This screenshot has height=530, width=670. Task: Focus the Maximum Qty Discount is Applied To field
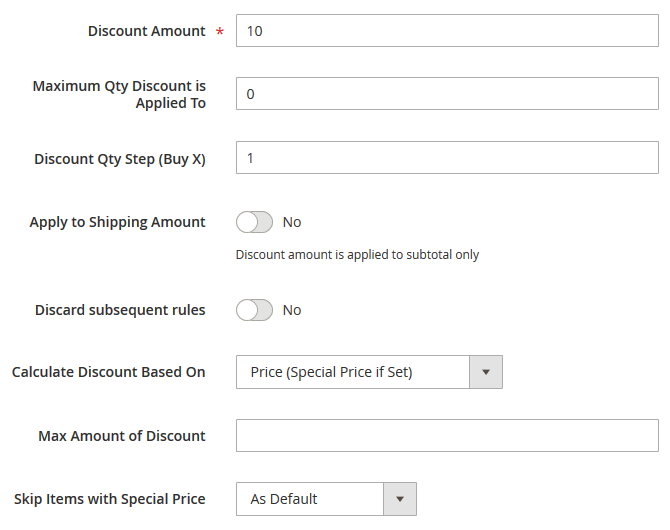click(x=447, y=94)
